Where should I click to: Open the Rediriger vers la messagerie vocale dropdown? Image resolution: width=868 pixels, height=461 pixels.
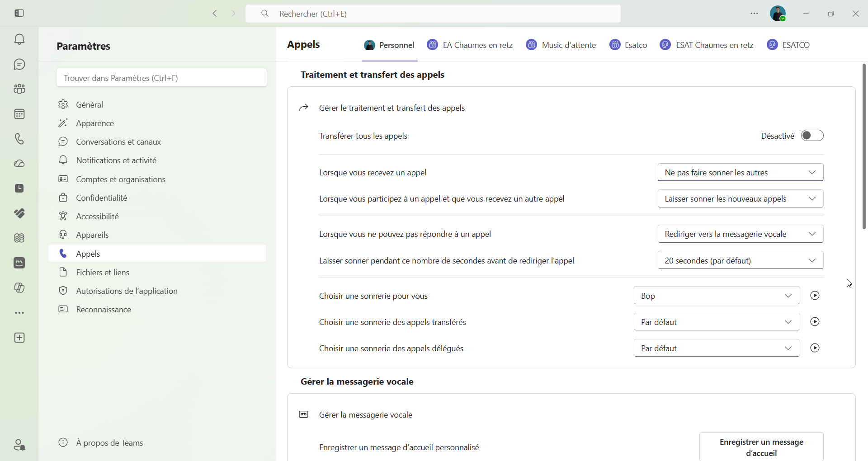tap(741, 234)
